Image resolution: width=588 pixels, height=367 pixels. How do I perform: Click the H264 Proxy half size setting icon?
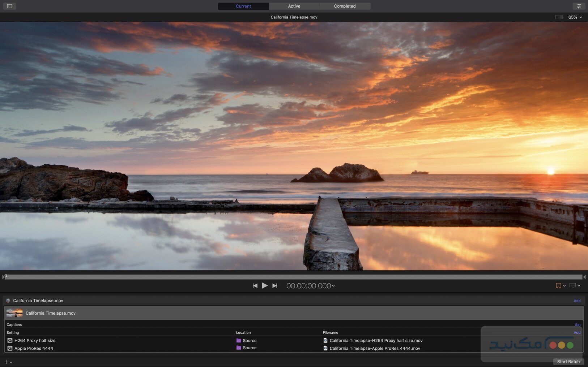coord(10,341)
